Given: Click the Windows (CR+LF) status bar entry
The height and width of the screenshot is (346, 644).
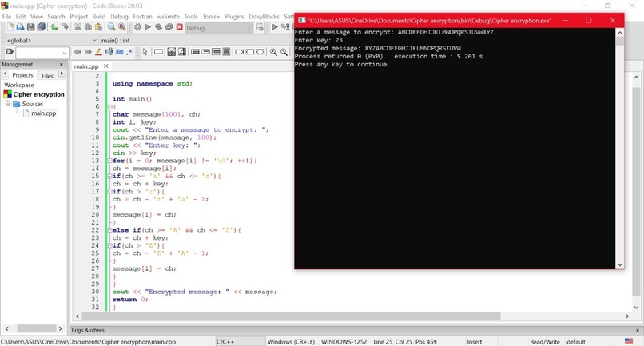Looking at the screenshot, I should click(291, 341).
